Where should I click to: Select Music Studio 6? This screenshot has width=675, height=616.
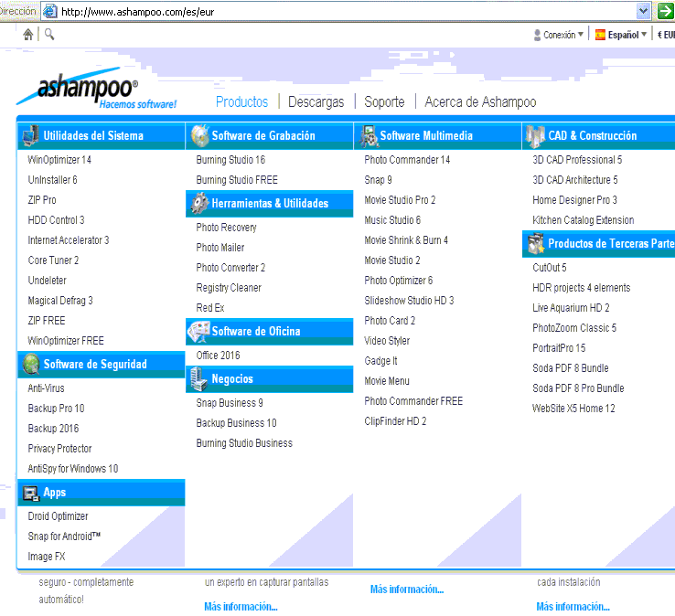click(392, 220)
